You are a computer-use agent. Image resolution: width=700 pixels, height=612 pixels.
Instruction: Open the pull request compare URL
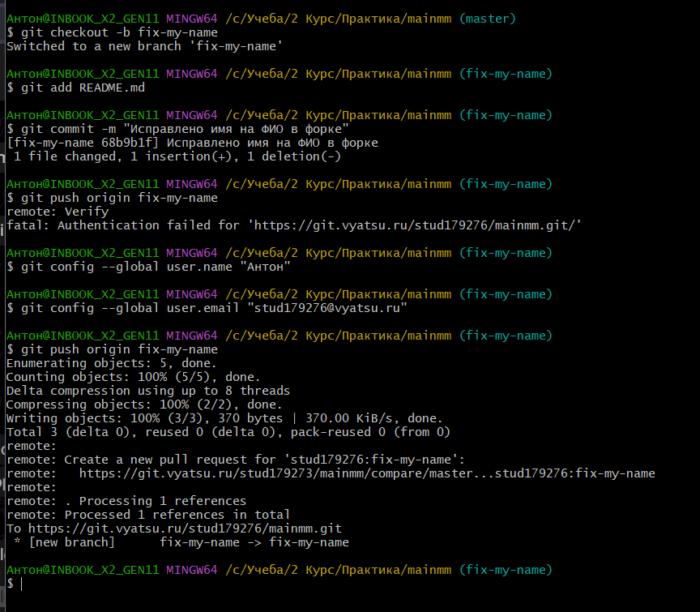[366, 473]
